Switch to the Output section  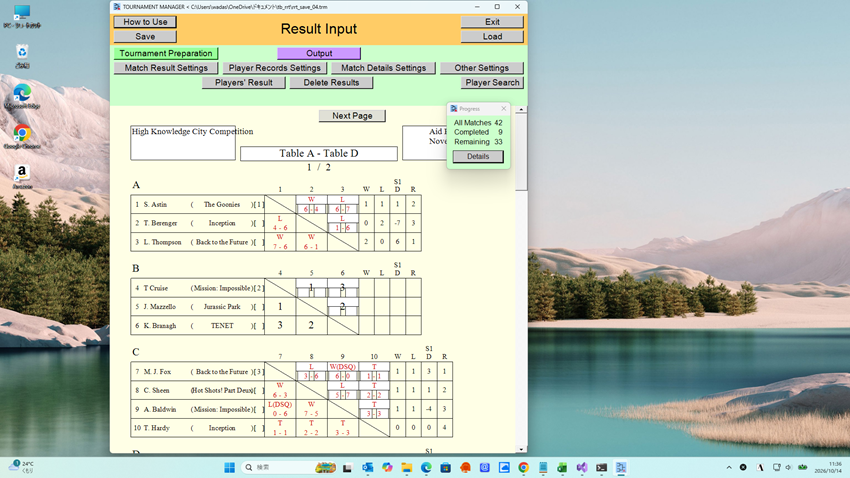click(319, 53)
